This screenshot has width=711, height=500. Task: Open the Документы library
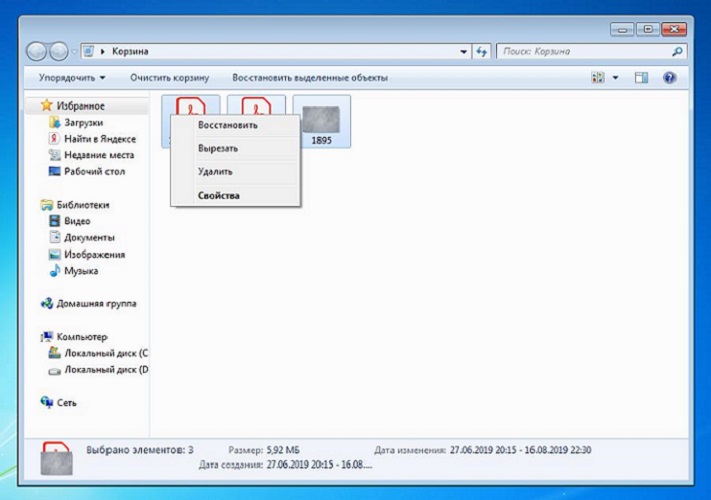(89, 238)
